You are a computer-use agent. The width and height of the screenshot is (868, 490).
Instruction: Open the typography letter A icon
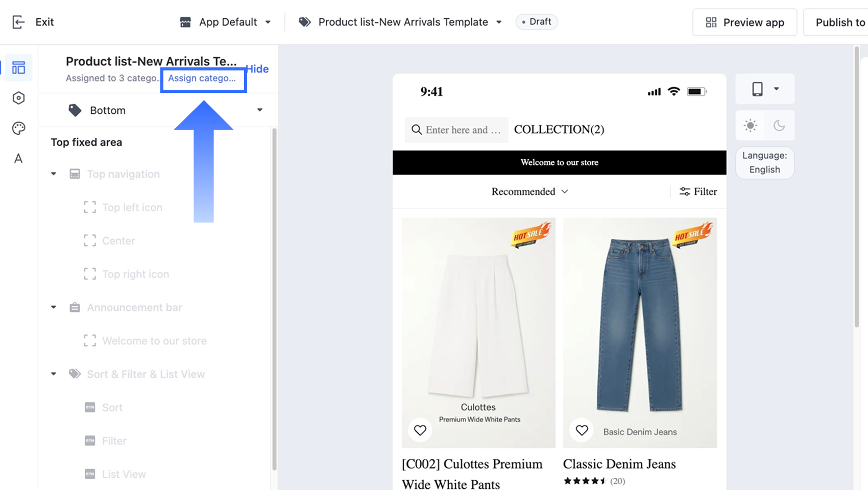tap(18, 158)
